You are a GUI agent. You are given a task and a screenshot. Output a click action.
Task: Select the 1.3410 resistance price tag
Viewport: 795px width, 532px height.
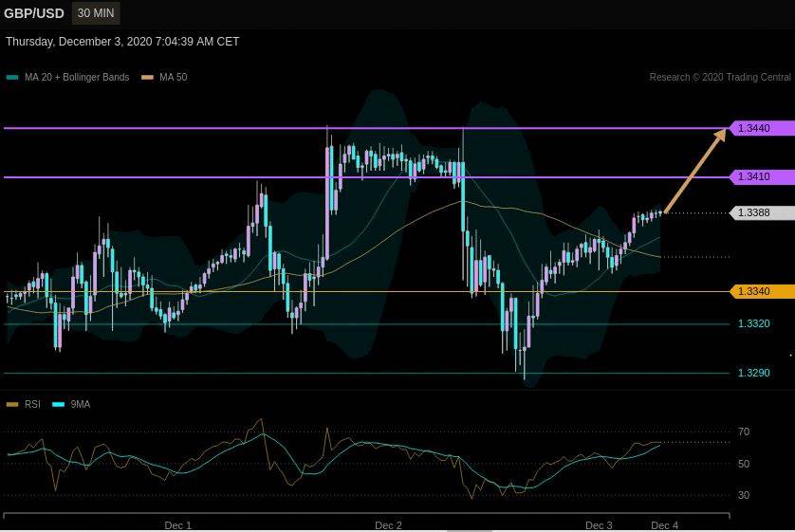[x=762, y=176]
